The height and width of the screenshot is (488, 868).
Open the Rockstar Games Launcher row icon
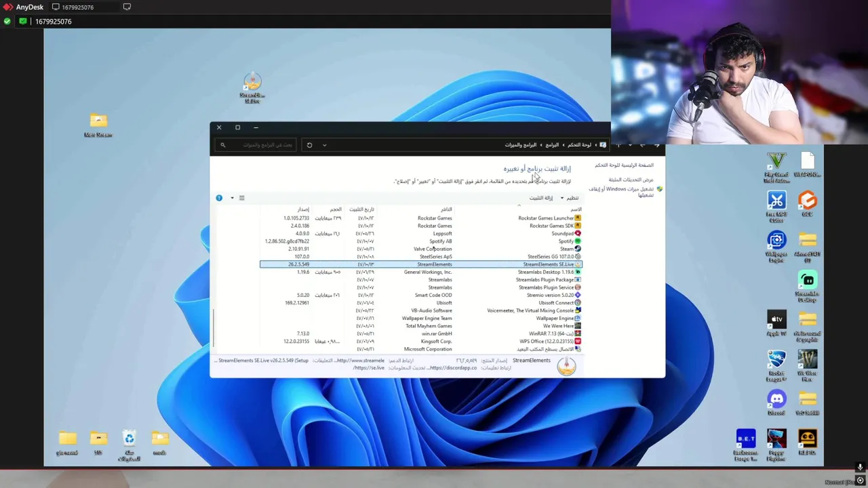[578, 218]
